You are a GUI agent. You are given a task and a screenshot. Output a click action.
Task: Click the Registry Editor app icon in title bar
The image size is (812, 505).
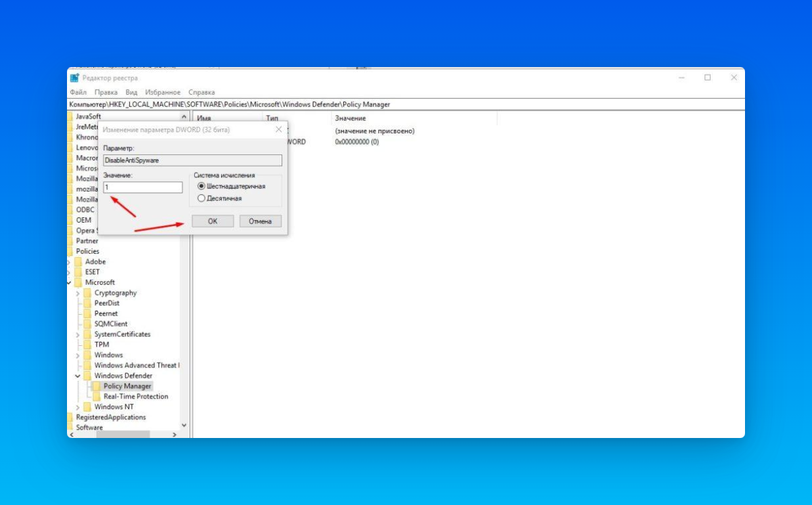pos(74,78)
